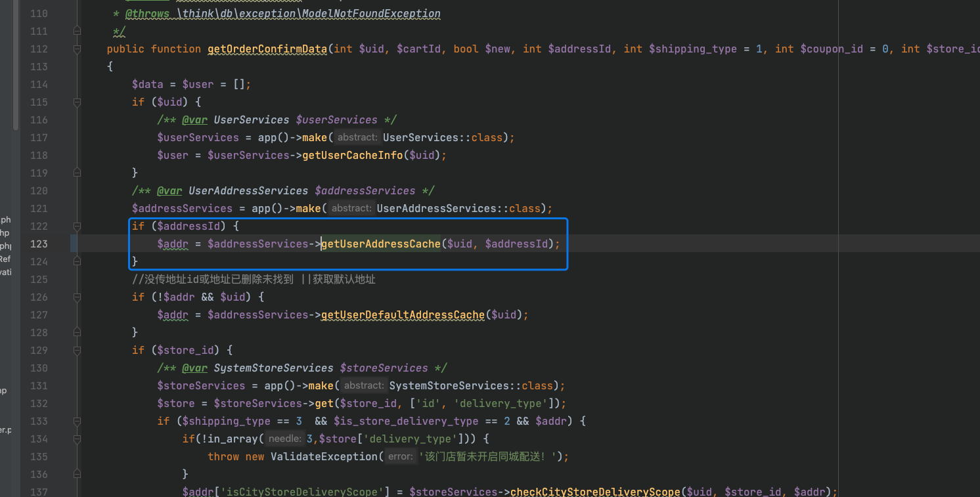Click the "needle:" parameter hint in in_array
This screenshot has width=980, height=497.
285,439
